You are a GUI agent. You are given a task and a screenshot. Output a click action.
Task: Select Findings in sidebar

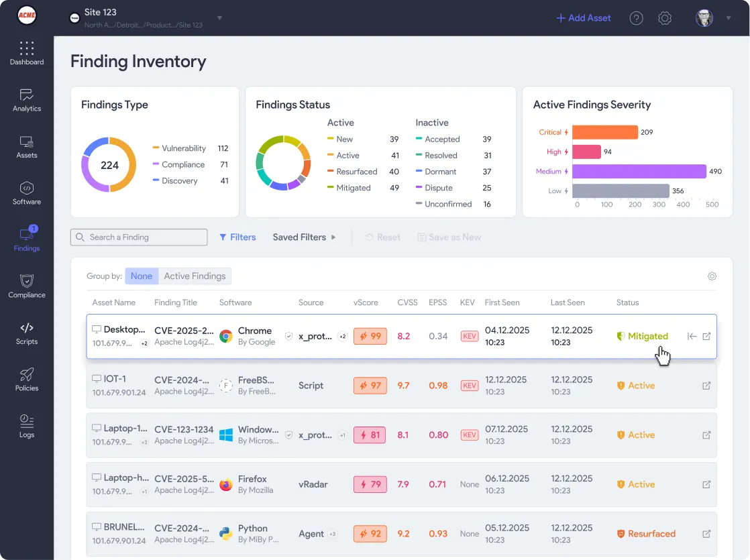point(27,239)
